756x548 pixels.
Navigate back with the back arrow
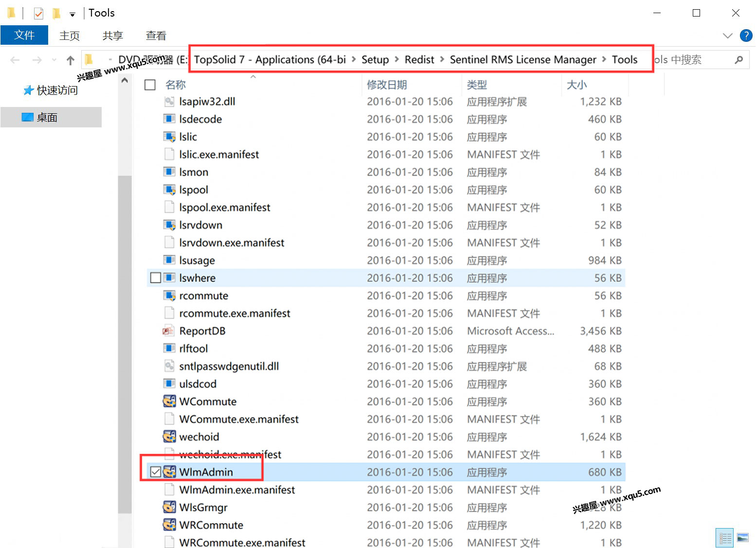pyautogui.click(x=15, y=60)
